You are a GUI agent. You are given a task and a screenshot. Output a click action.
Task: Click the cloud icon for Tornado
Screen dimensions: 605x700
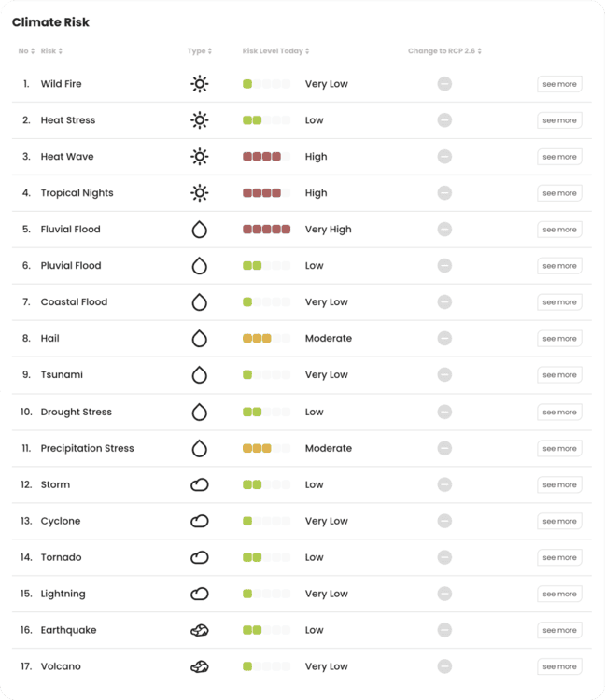tap(200, 557)
